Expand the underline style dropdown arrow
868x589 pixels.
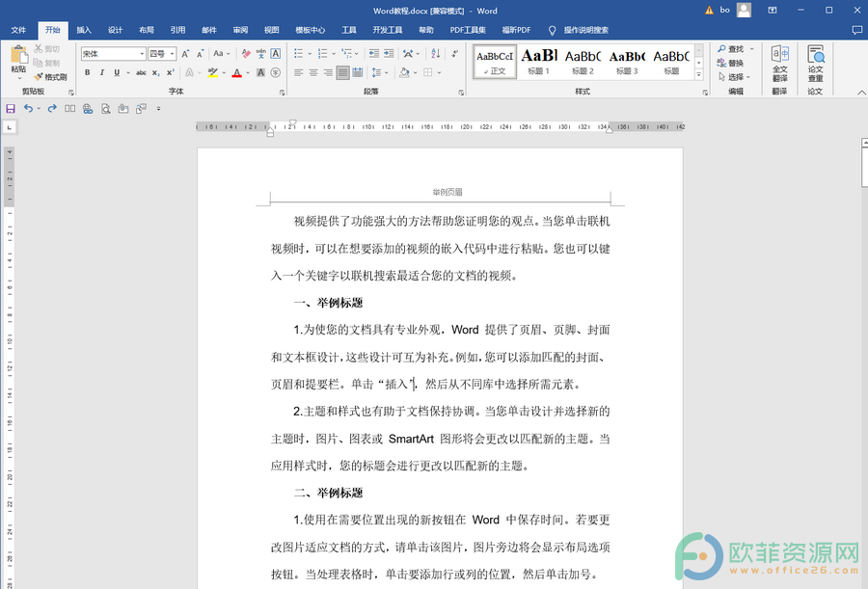(x=128, y=72)
